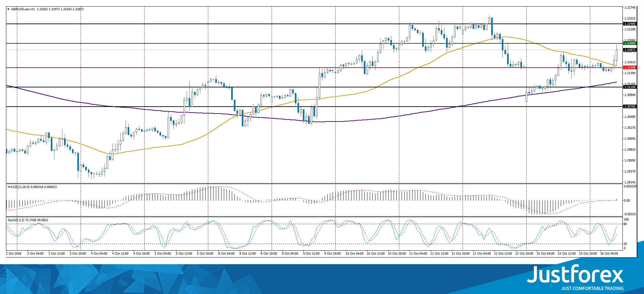Click the '15 Oct 12:00' time axis label
644x294 pixels.
click(567, 254)
